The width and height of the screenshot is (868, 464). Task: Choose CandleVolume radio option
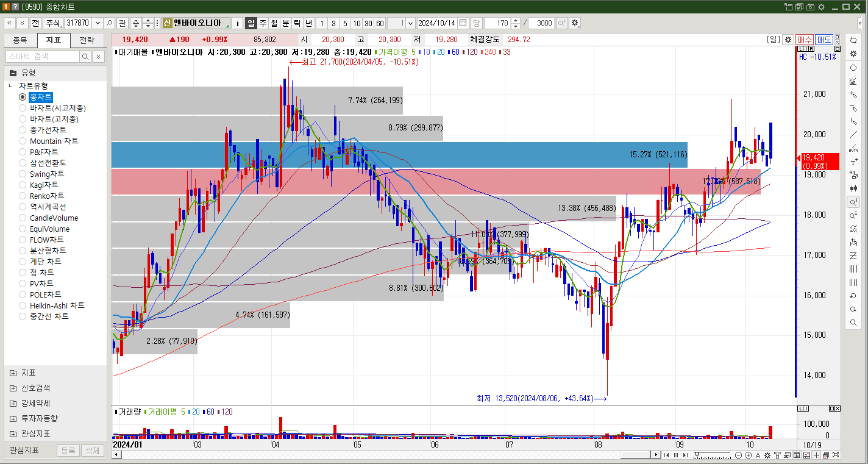click(23, 218)
